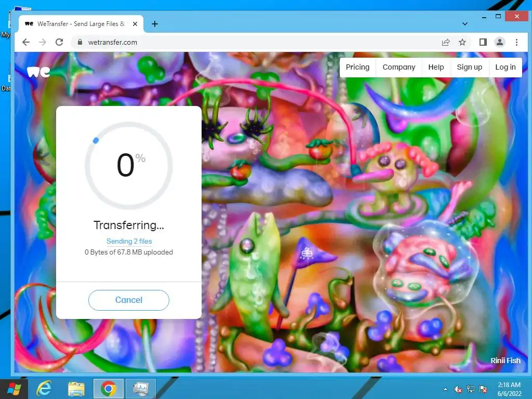This screenshot has width=532, height=399.
Task: Click the circular upload progress indicator
Action: (129, 166)
